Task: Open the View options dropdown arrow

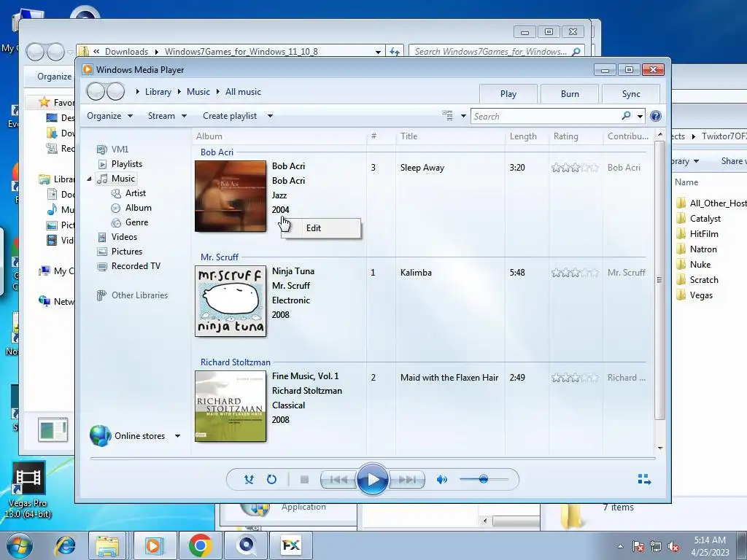Action: (x=463, y=116)
